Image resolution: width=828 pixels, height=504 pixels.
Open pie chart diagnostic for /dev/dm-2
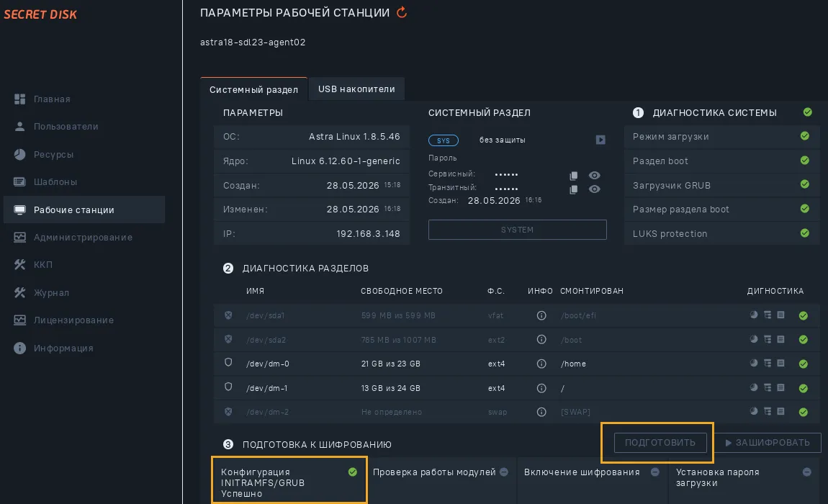[754, 411]
